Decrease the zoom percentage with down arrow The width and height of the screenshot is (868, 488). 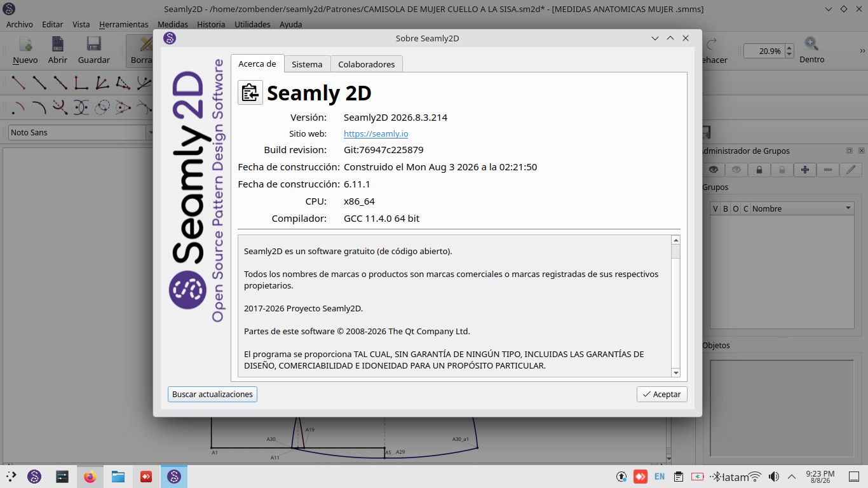789,55
